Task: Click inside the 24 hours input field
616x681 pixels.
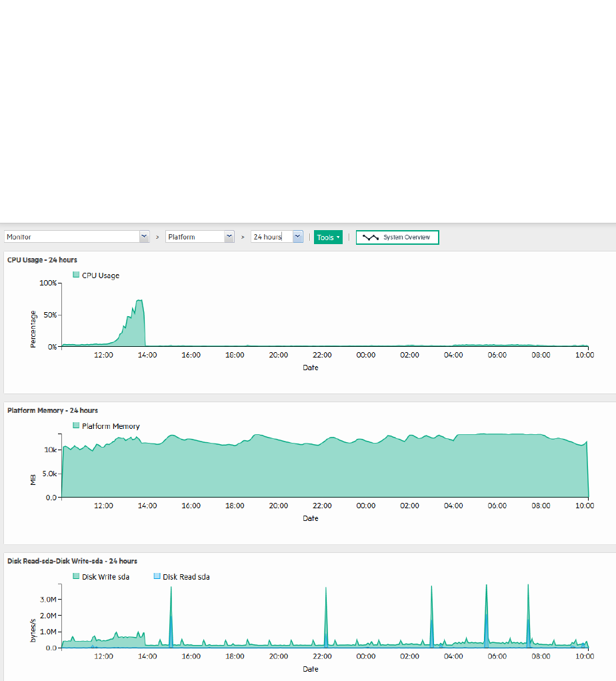Action: click(272, 237)
